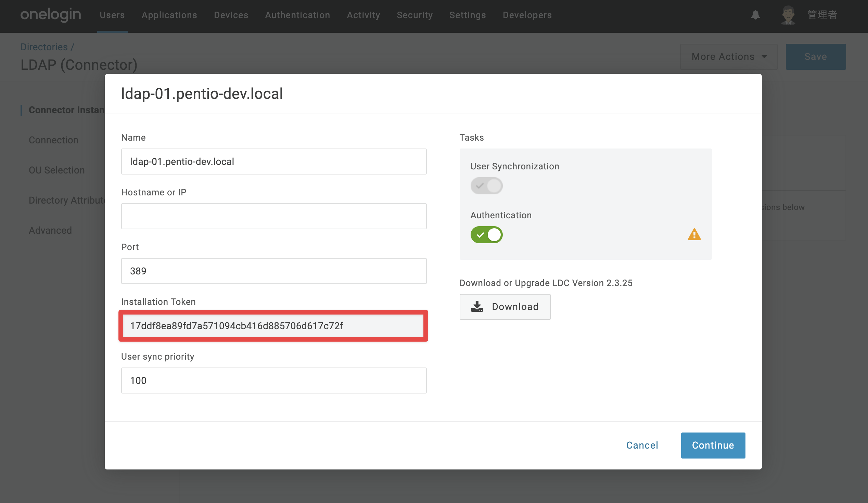Click the LDAP (Connector) page title

79,65
